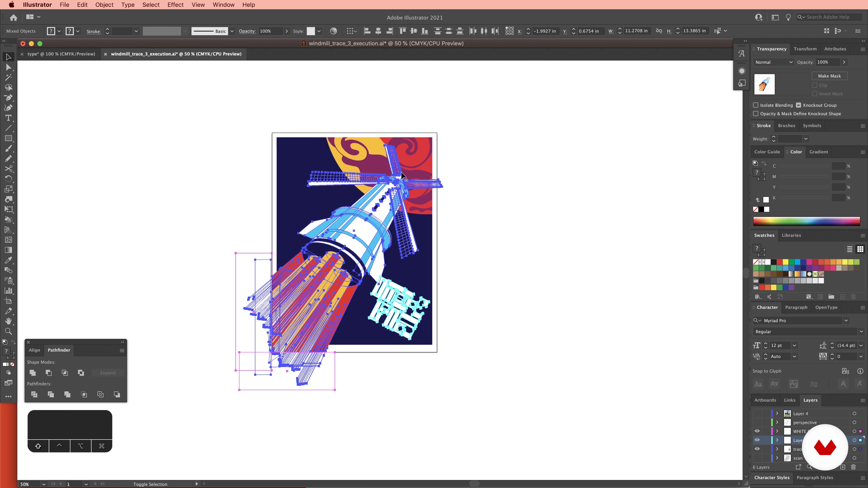This screenshot has width=868, height=488.
Task: Click Divide in Pathfinder panel
Action: click(34, 394)
